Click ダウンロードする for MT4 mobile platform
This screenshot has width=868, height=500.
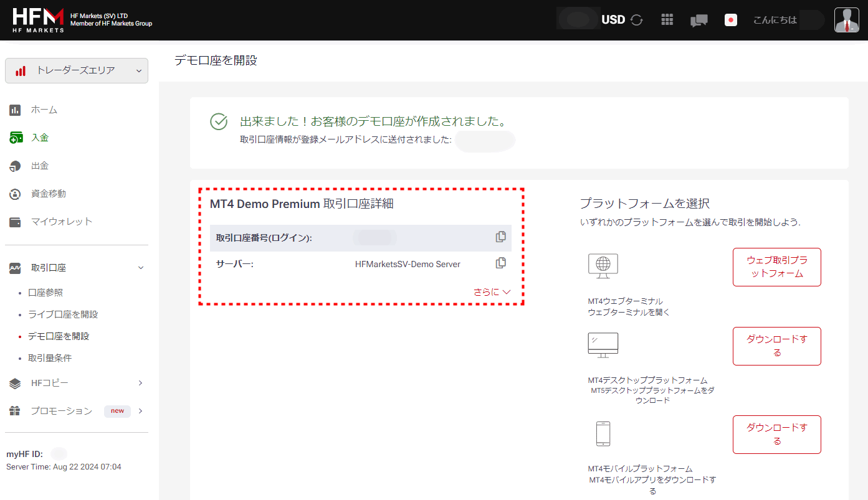coord(776,435)
